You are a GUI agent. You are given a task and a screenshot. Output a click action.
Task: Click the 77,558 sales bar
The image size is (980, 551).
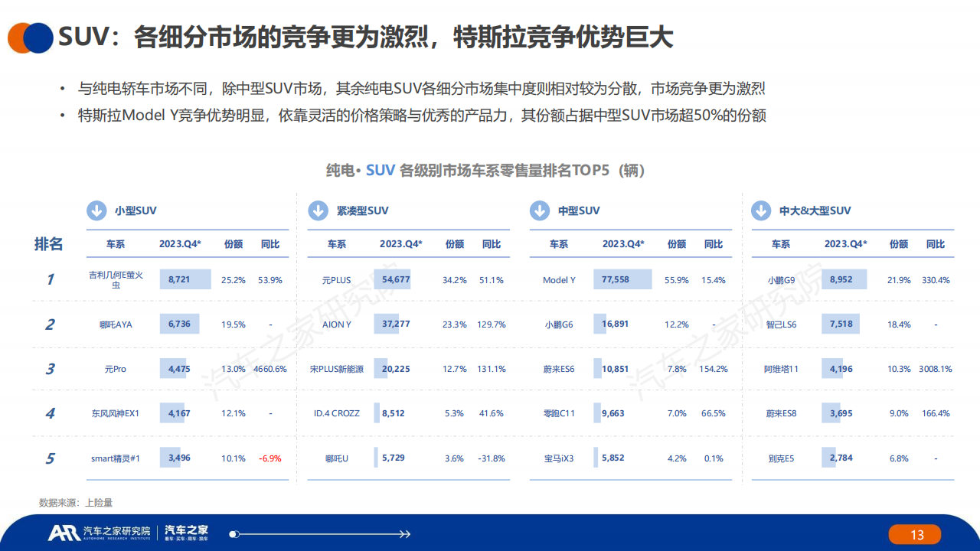[x=623, y=279]
